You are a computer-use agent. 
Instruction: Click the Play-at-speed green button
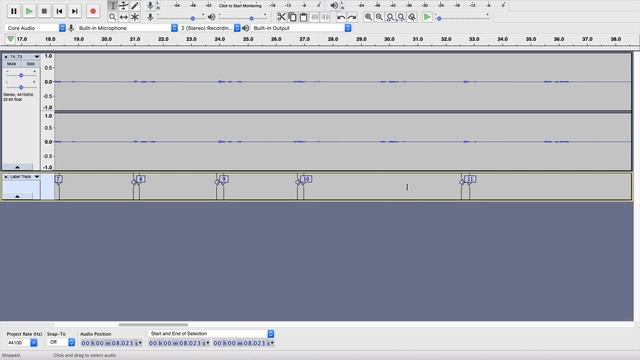point(427,17)
